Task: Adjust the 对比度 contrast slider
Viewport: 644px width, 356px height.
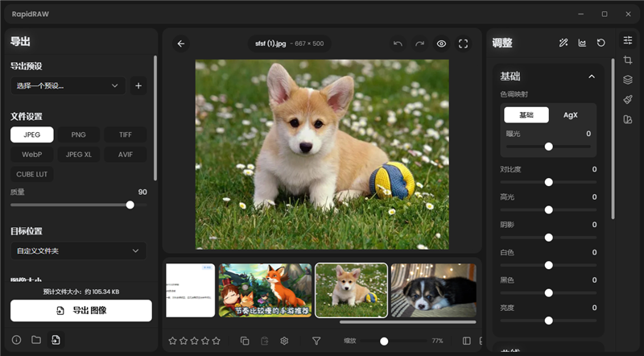Action: tap(548, 182)
